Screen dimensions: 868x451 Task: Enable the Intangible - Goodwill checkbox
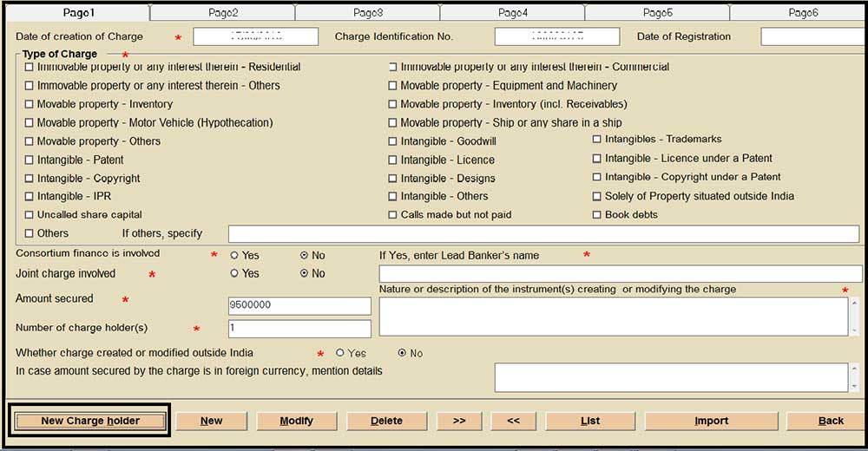[393, 141]
